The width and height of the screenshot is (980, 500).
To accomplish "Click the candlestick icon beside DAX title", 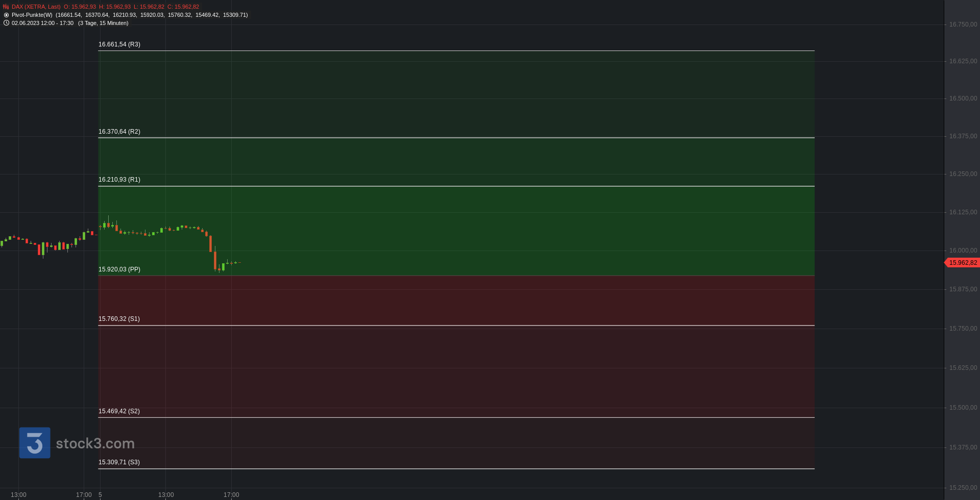I will tap(6, 7).
